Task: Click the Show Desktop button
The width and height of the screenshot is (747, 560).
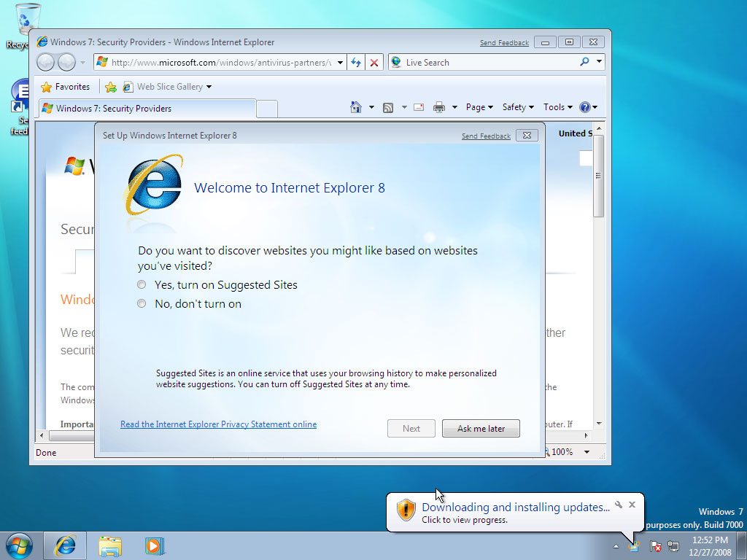Action: [x=742, y=545]
